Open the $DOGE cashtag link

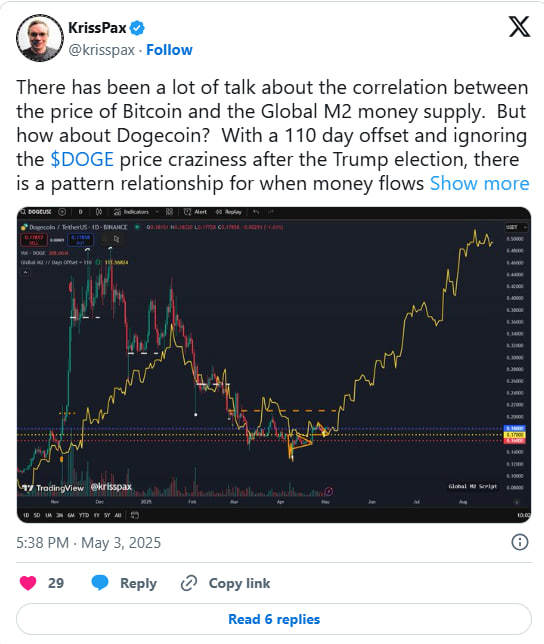pos(82,159)
